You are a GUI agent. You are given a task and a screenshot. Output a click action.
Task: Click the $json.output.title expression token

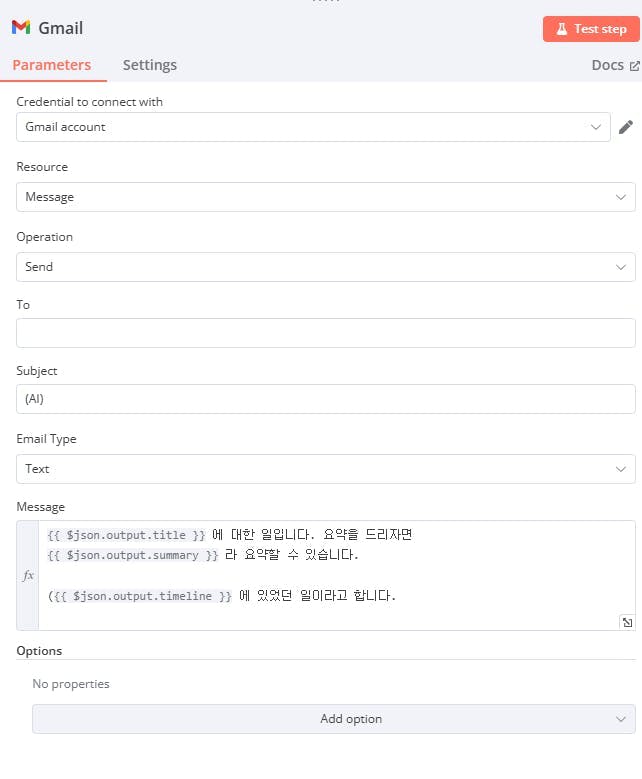coord(126,535)
